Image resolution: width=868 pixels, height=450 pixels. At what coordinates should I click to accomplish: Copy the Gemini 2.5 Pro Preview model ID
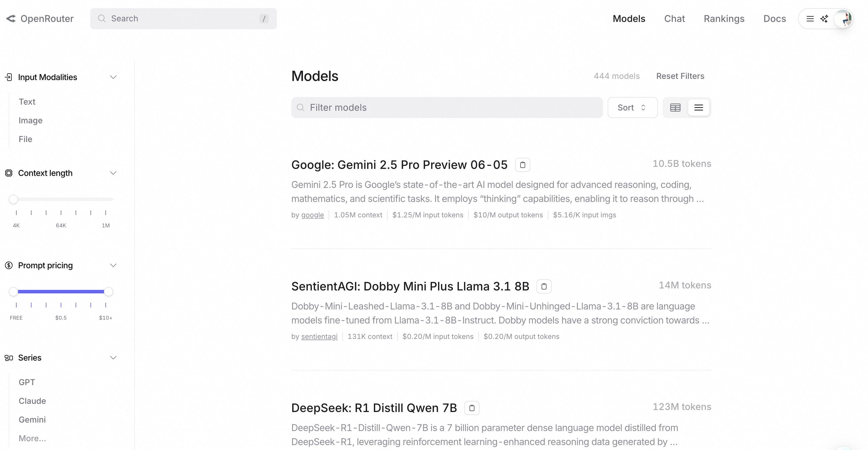(522, 165)
